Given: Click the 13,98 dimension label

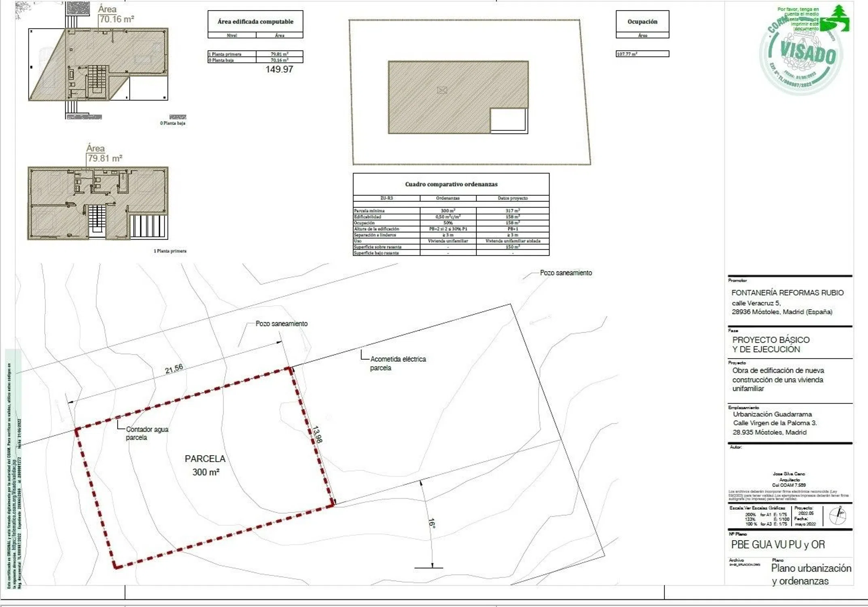Looking at the screenshot, I should [317, 434].
